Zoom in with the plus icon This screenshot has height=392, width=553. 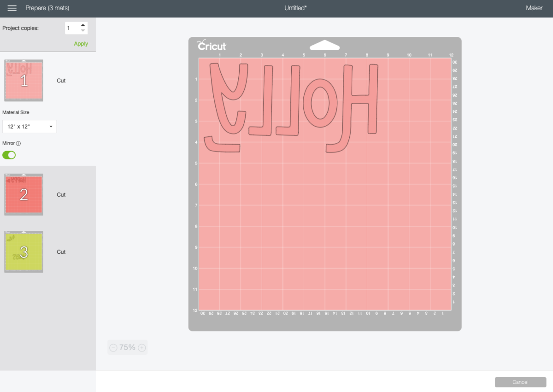click(x=142, y=348)
